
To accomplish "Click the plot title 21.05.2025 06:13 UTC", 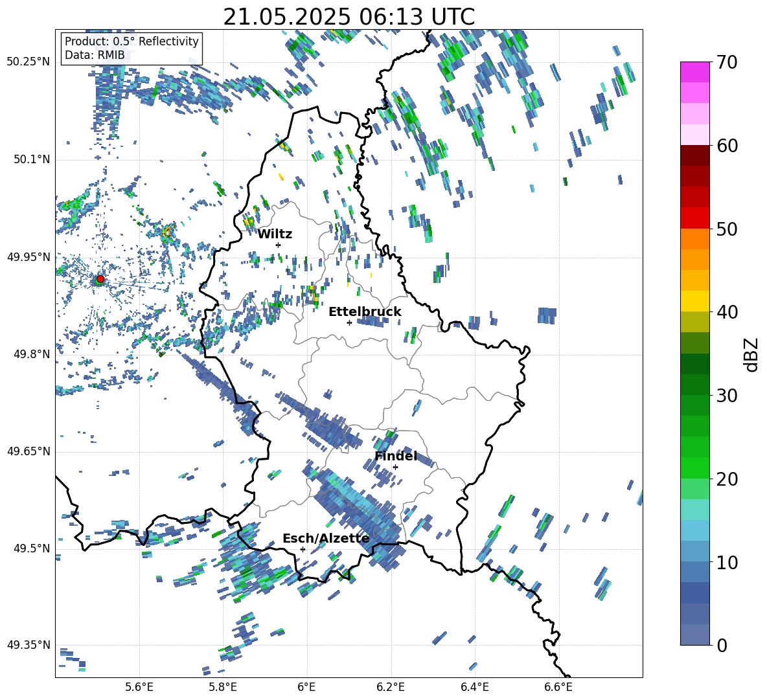I will coord(349,17).
